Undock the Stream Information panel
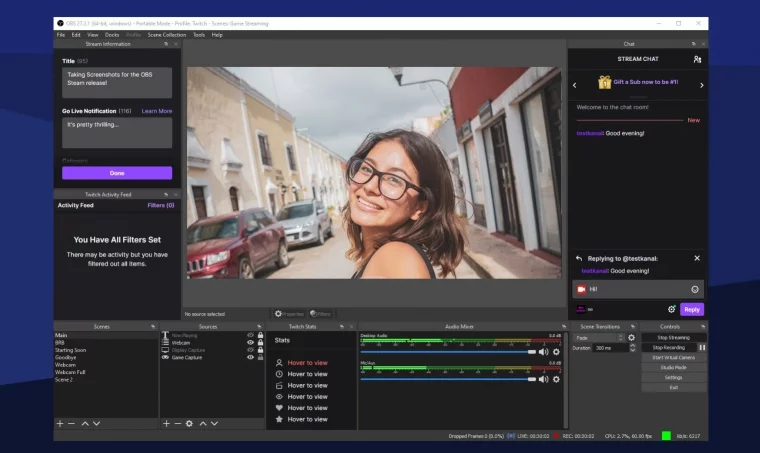 tap(166, 44)
